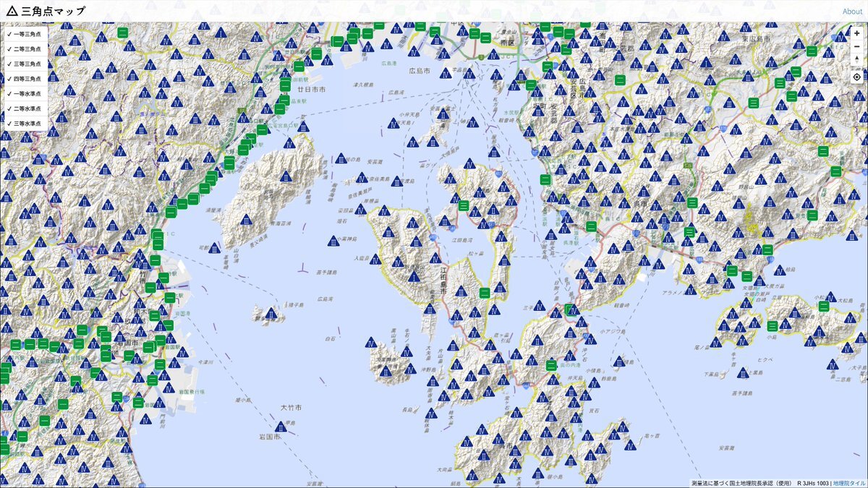The image size is (868, 488).
Task: Toggle the 二等水準点 layer checkbox
Action: [25, 108]
